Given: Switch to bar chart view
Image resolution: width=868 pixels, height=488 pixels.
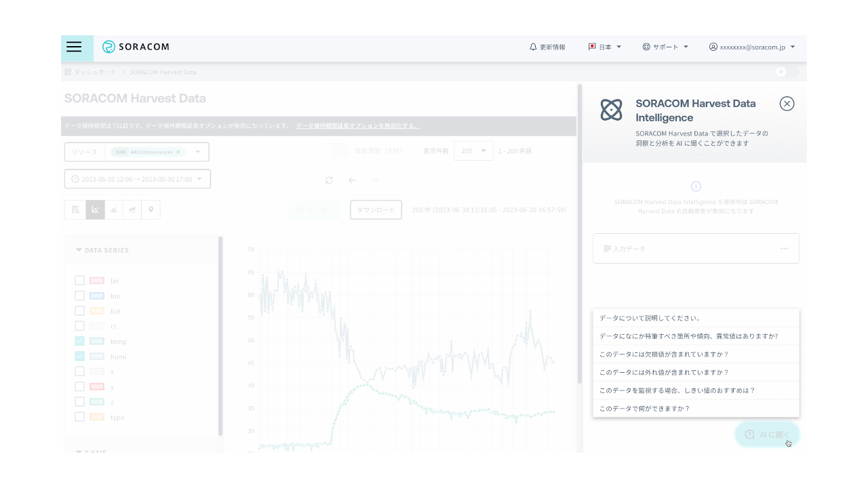Looking at the screenshot, I should tap(114, 210).
